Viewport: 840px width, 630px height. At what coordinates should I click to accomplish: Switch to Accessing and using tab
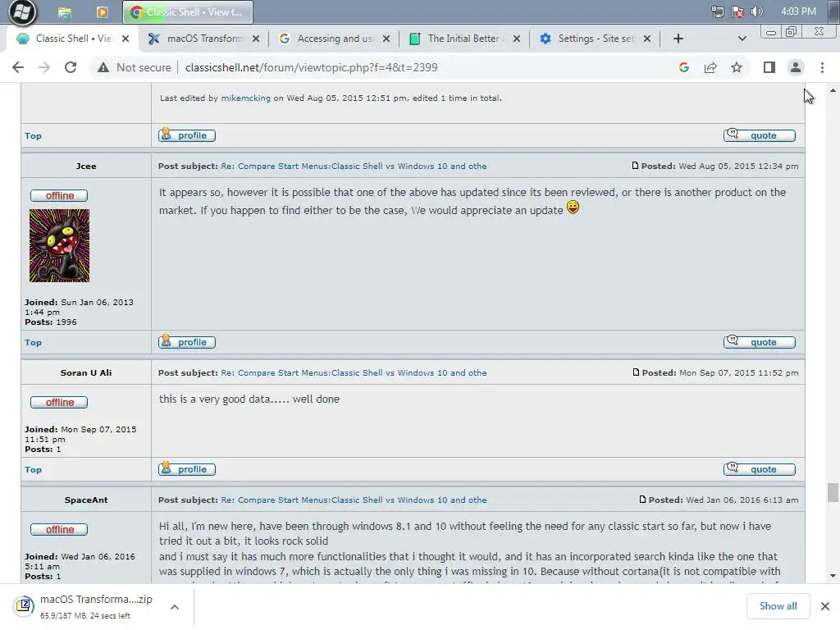point(335,39)
